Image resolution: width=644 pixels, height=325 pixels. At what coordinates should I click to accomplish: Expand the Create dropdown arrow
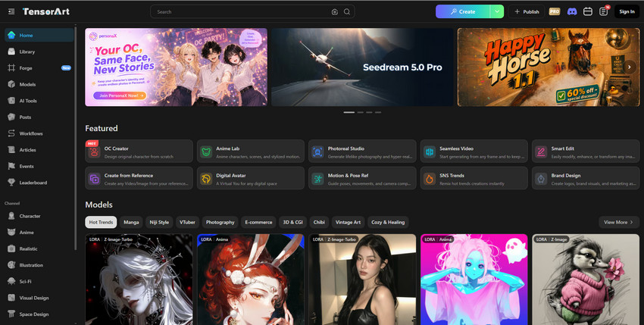pos(497,11)
